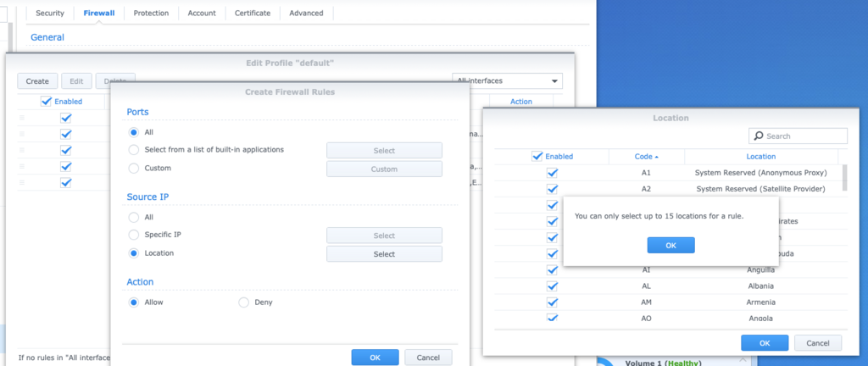Uncheck the AM Armenia checkbox

(552, 302)
